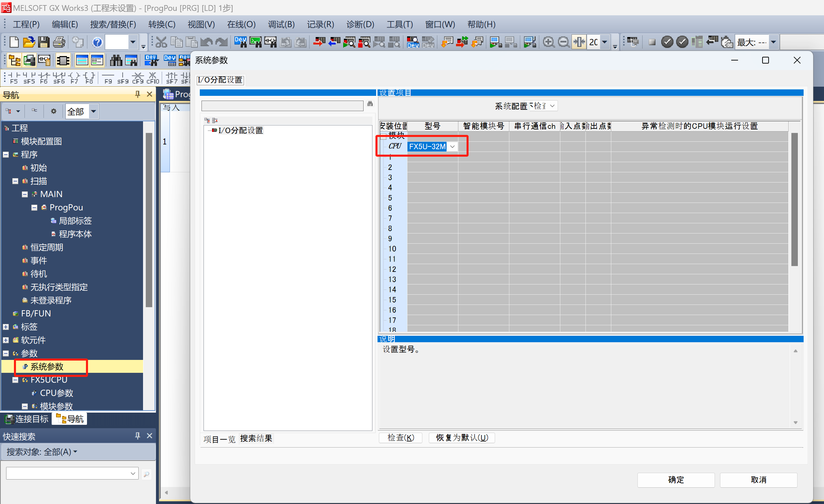Open the 转换(C) menu
This screenshot has height=504, width=824.
tap(162, 24)
